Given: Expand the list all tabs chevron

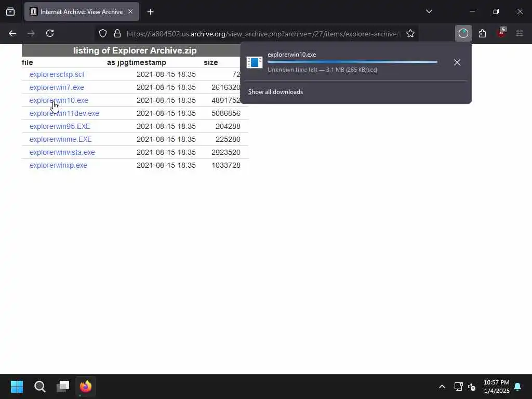Looking at the screenshot, I should (429, 11).
